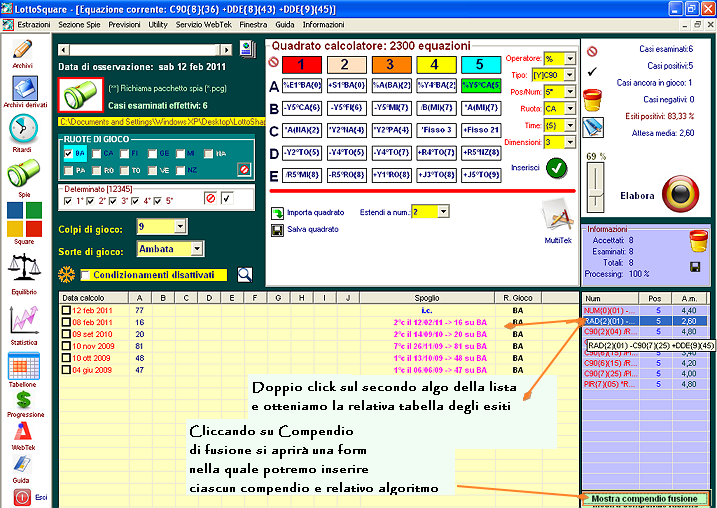Open the Equilibrio scales icon

(25, 268)
